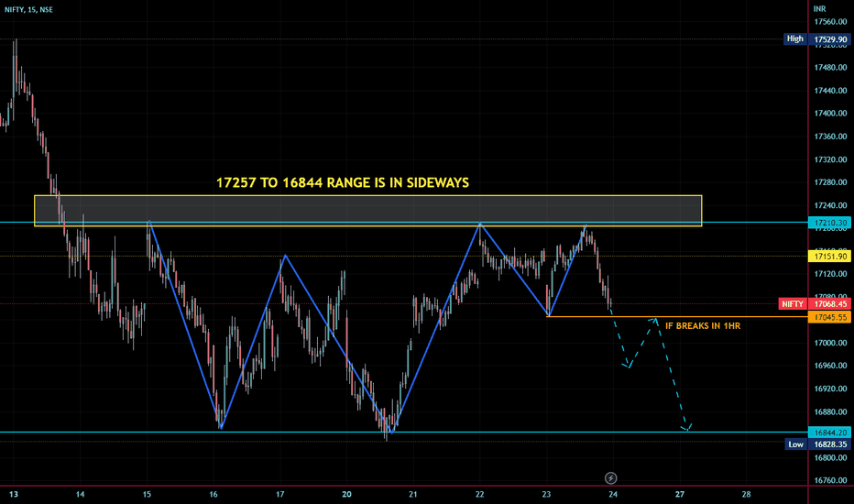Click the orange 17045.55 price label
Image resolution: width=854 pixels, height=504 pixels.
click(830, 317)
